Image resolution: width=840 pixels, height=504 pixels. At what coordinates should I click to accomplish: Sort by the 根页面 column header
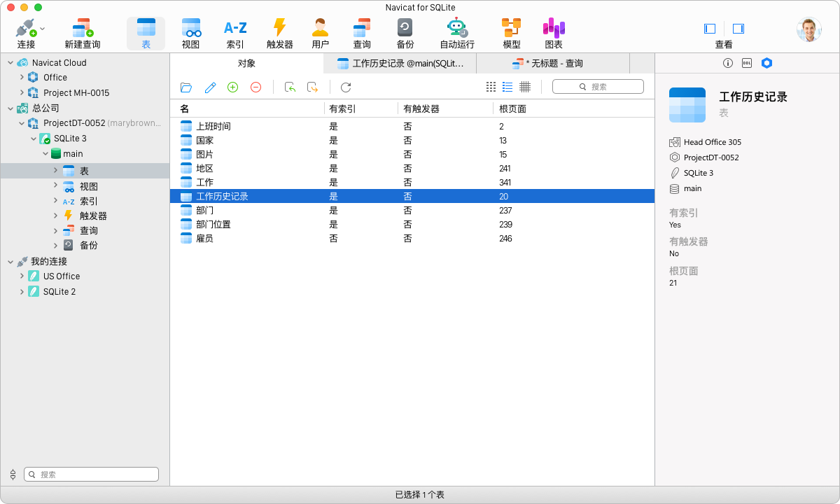tap(574, 108)
